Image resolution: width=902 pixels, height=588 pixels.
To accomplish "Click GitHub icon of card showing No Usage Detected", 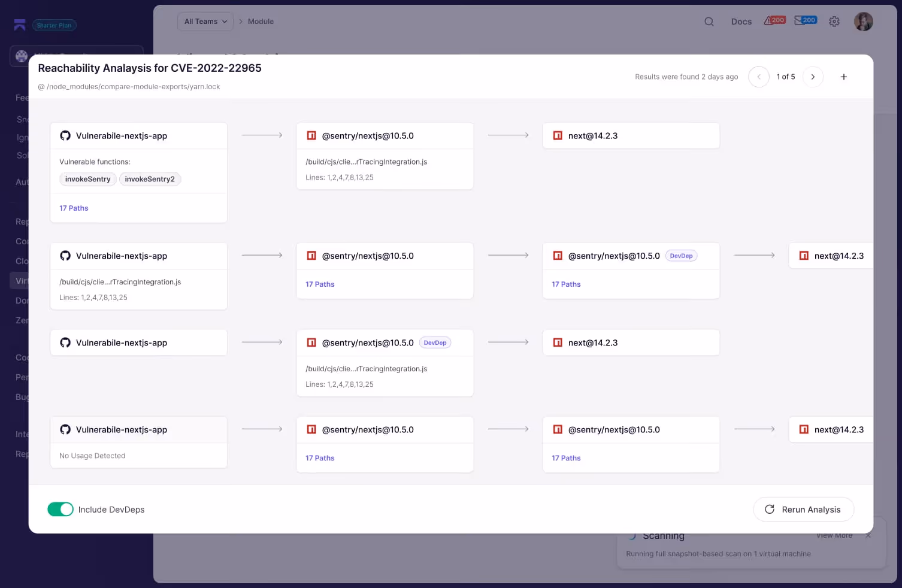I will coord(65,430).
